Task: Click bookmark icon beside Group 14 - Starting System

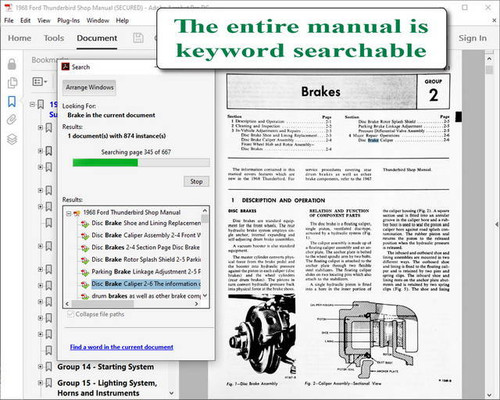Action: [x=49, y=367]
